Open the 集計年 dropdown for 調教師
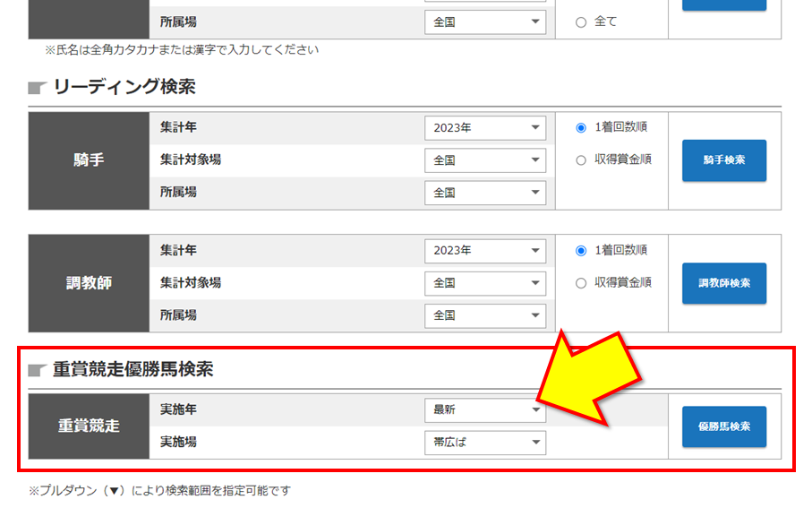 coord(484,251)
